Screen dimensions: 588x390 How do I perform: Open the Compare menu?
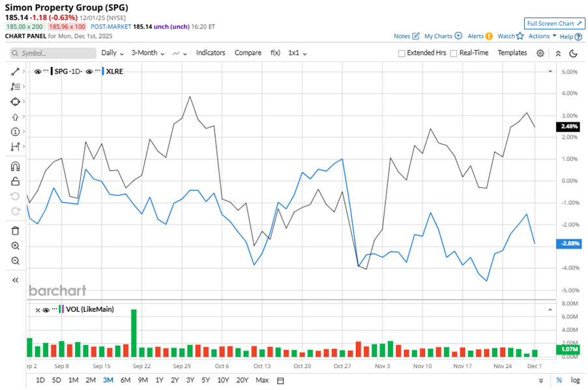click(x=248, y=53)
